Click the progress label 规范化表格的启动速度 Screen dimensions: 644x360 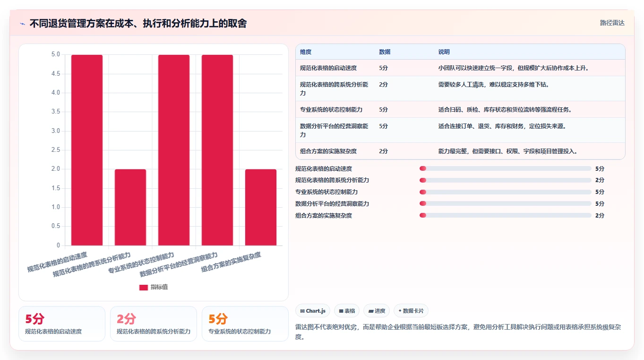click(x=324, y=168)
